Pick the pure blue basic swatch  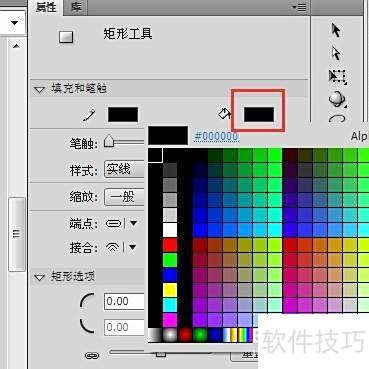tap(170, 275)
